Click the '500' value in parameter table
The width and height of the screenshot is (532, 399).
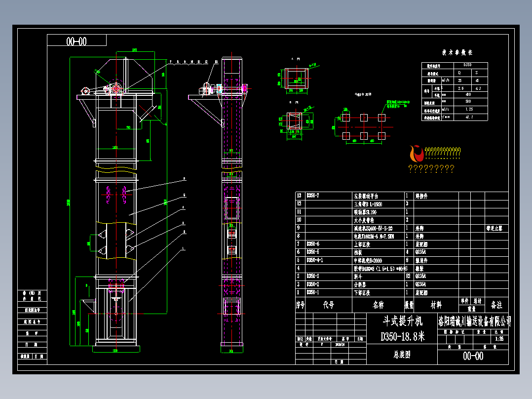tap(468, 102)
